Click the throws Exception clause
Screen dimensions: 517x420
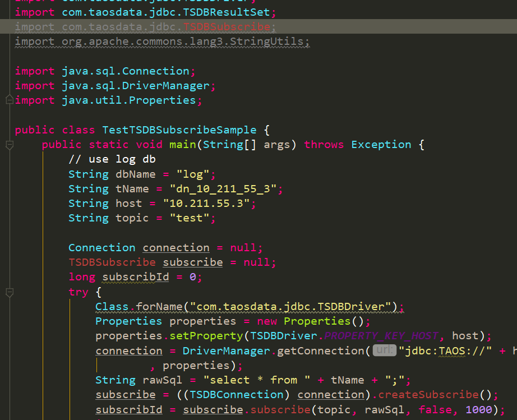[x=357, y=145]
